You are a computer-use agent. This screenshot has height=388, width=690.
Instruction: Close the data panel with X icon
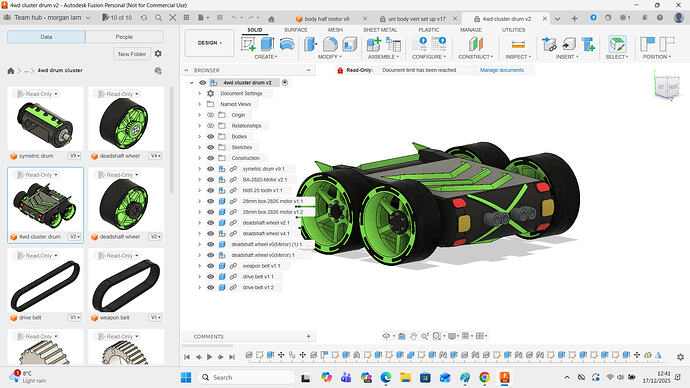point(172,18)
